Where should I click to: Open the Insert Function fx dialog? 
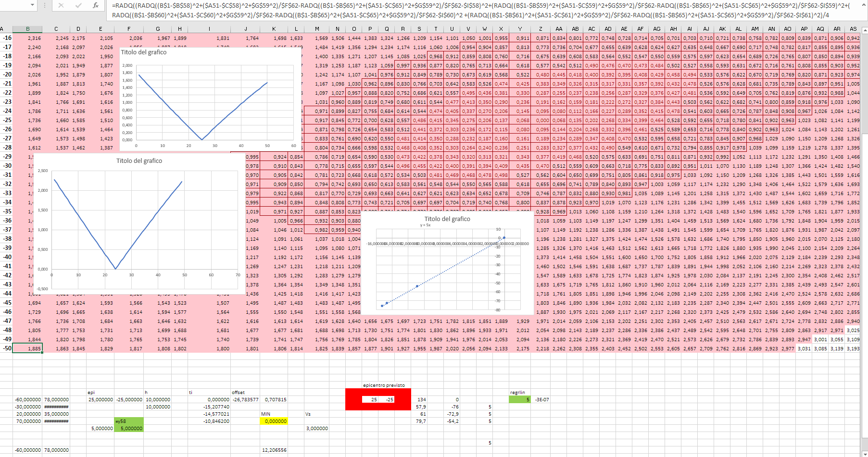[96, 5]
